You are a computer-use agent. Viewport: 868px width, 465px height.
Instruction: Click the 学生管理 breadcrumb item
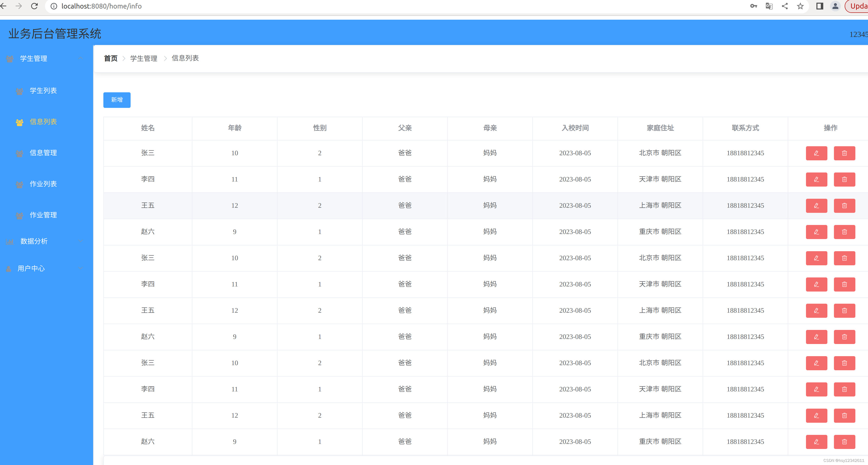coord(143,58)
